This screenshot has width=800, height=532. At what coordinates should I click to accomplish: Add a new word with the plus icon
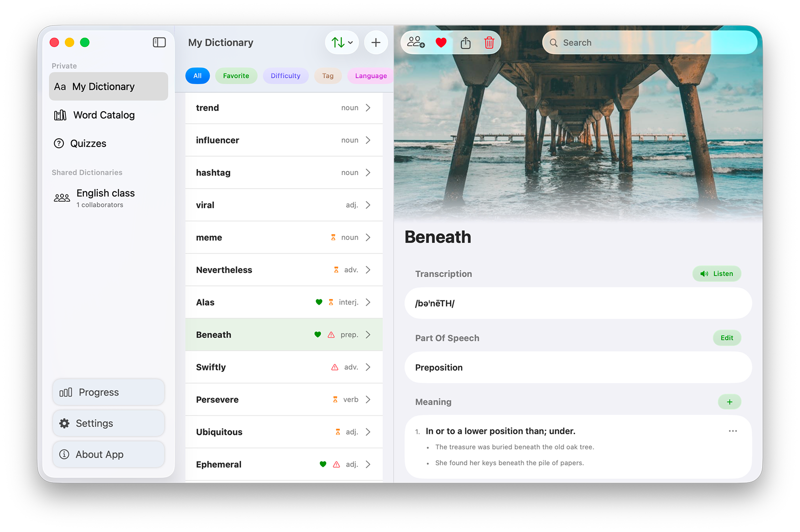pyautogui.click(x=376, y=42)
